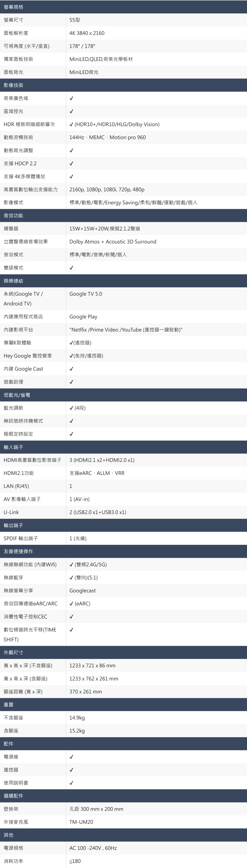
Task: Click the checkmark for 動態背光調整
Action: pos(71,151)
